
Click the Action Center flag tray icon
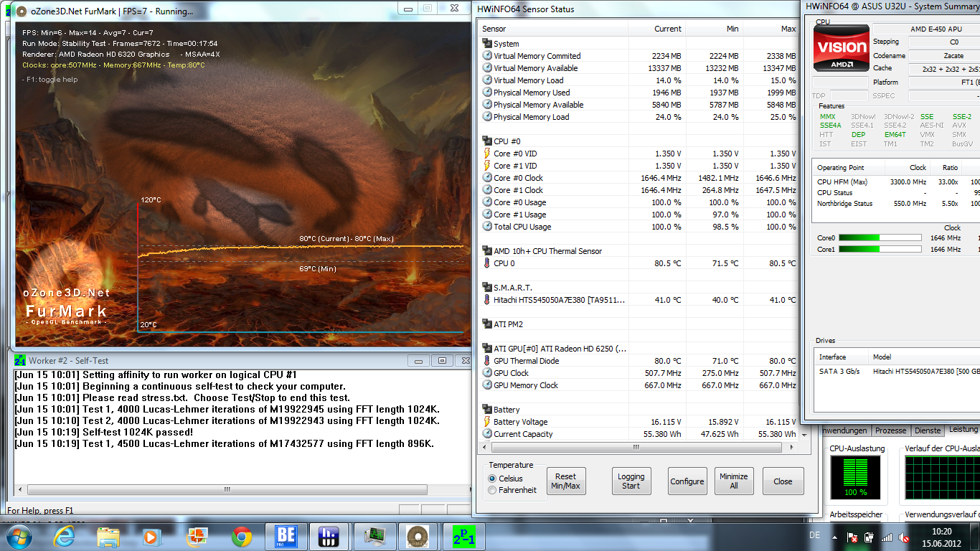[852, 537]
